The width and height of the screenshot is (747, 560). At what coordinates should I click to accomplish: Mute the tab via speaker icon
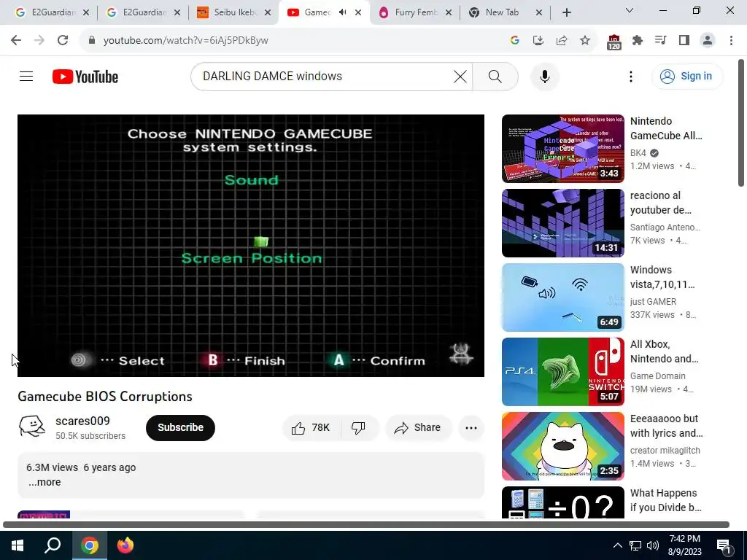(342, 12)
